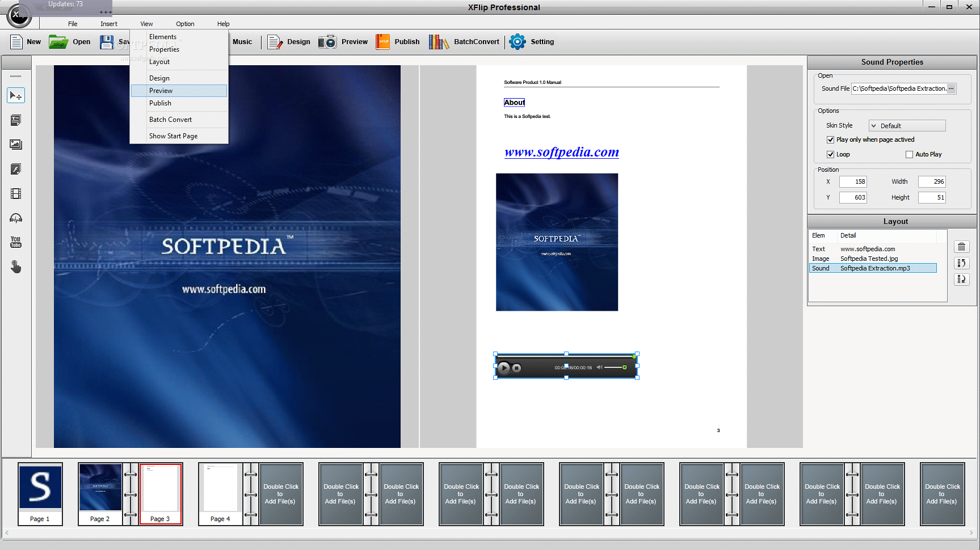Mute the audio player speaker icon
This screenshot has width=980, height=550.
click(599, 367)
